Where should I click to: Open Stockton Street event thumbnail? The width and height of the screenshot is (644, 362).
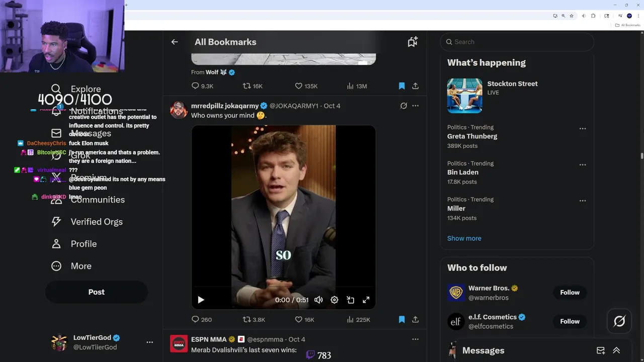point(464,96)
